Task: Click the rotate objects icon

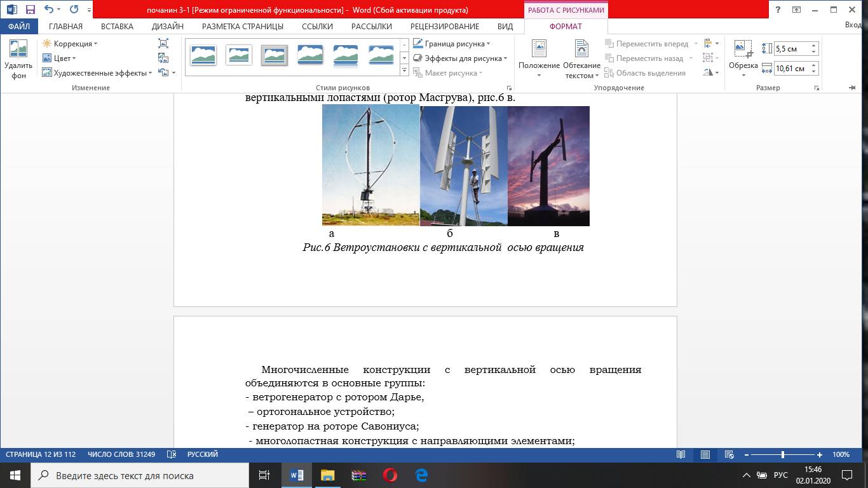Action: (708, 72)
